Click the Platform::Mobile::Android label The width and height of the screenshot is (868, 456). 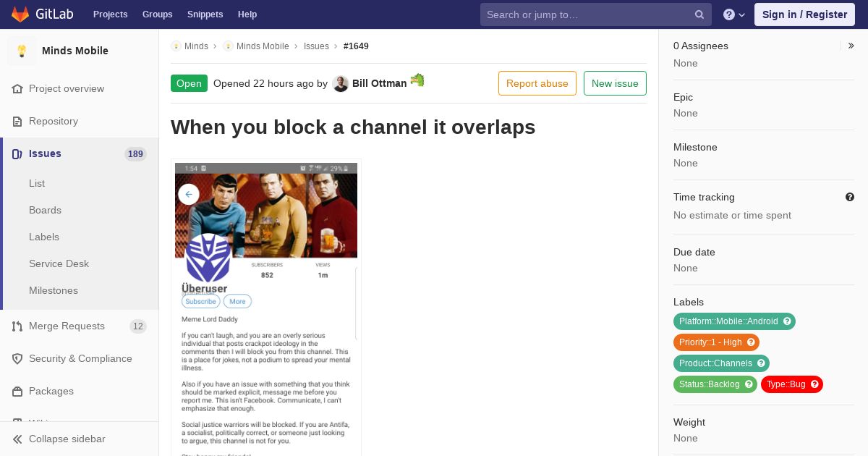click(x=728, y=321)
